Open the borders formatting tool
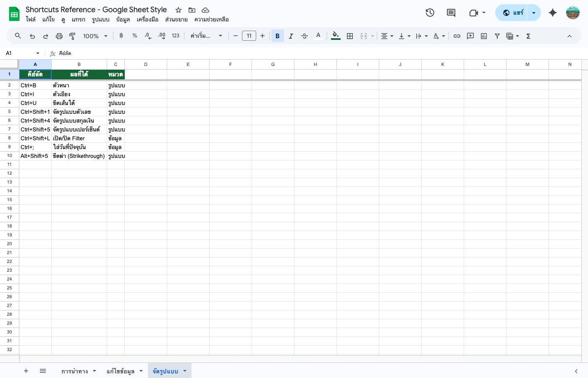 [350, 36]
